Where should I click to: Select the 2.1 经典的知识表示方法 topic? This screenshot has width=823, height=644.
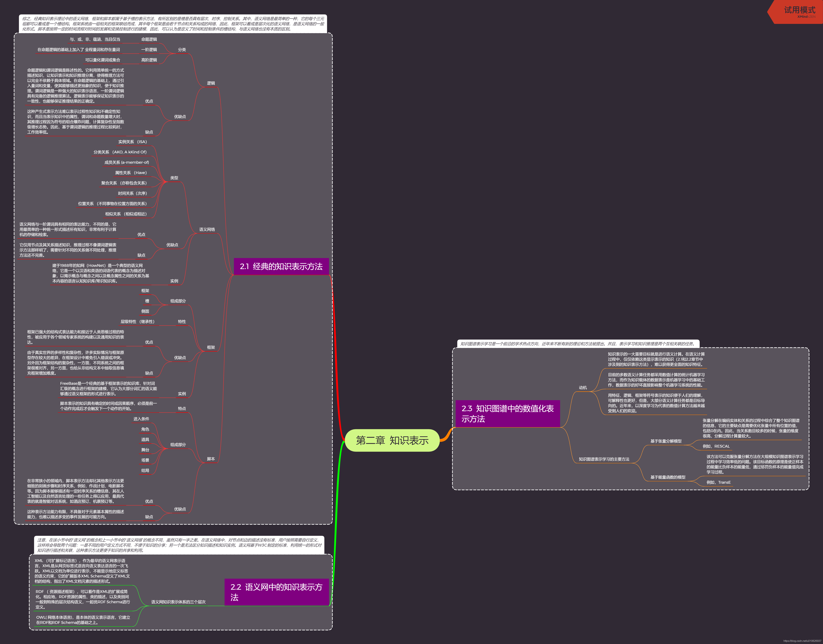click(x=281, y=266)
